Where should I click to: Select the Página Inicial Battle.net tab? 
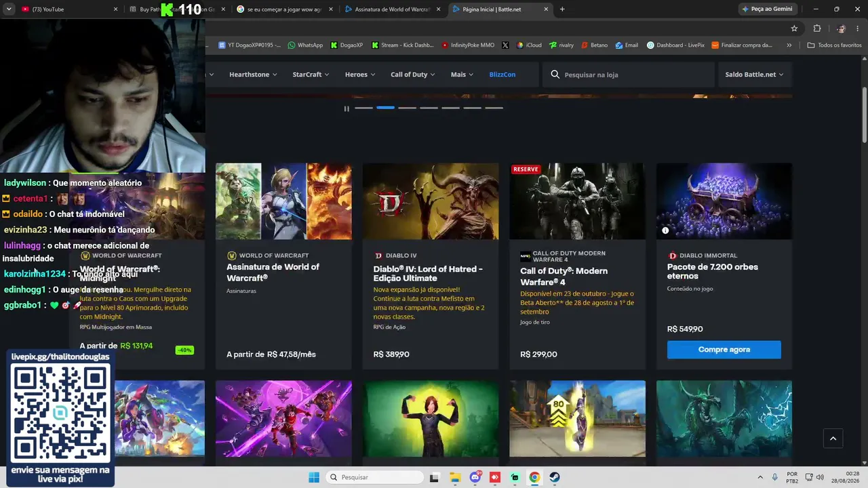pos(500,9)
